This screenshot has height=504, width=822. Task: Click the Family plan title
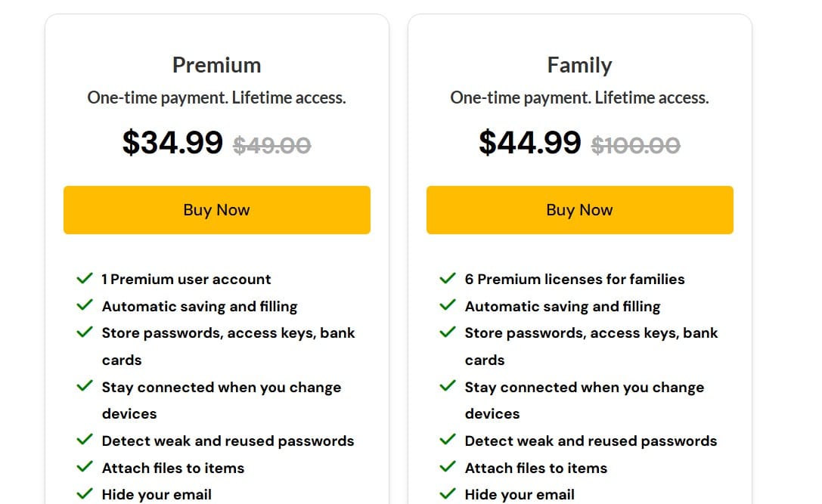tap(579, 65)
